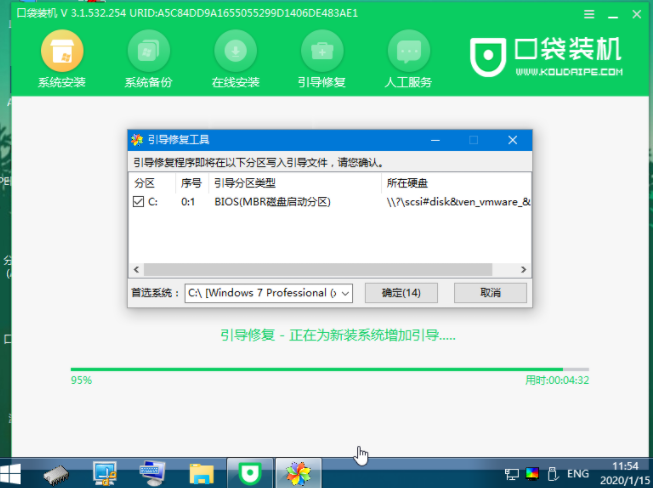Expand the 首选系统 dropdown list
Viewport: 653px width, 488px height.
[345, 293]
